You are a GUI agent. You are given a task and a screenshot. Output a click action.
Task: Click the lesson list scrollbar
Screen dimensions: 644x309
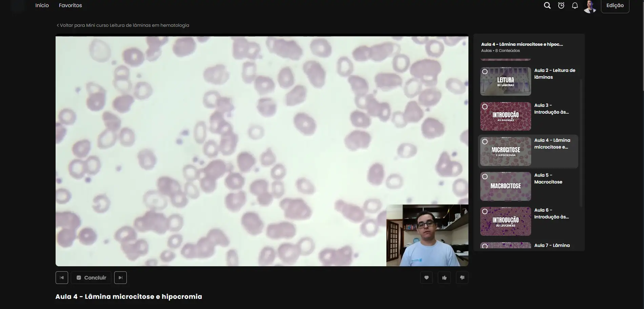(x=581, y=142)
